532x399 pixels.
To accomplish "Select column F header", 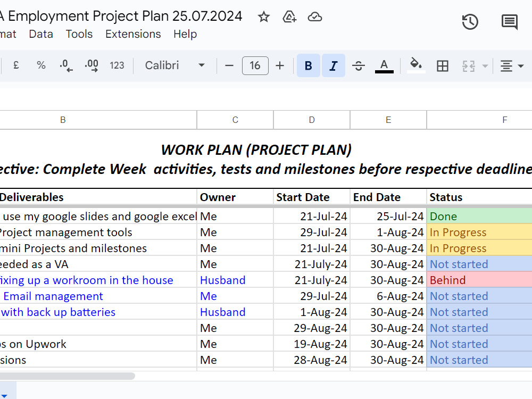I will 479,120.
